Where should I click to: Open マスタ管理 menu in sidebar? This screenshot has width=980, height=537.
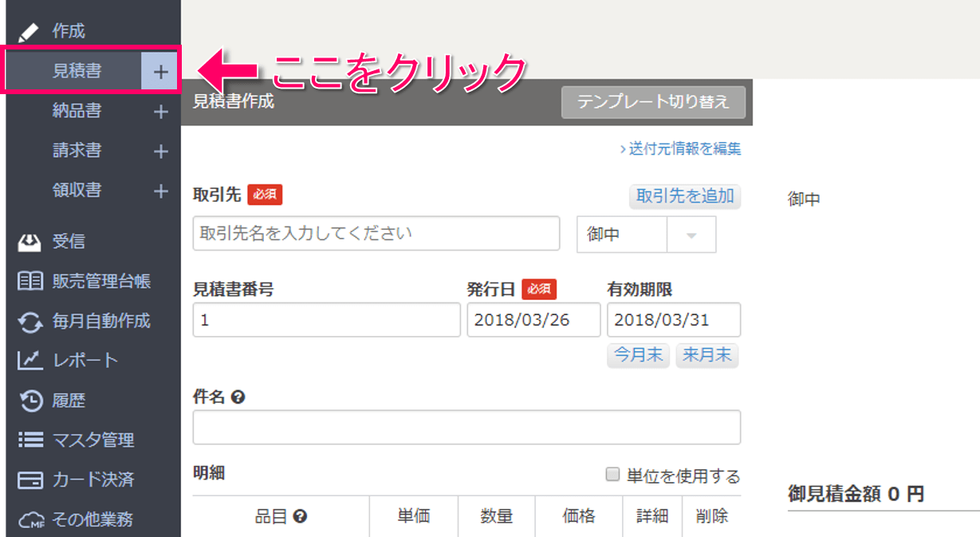click(92, 440)
